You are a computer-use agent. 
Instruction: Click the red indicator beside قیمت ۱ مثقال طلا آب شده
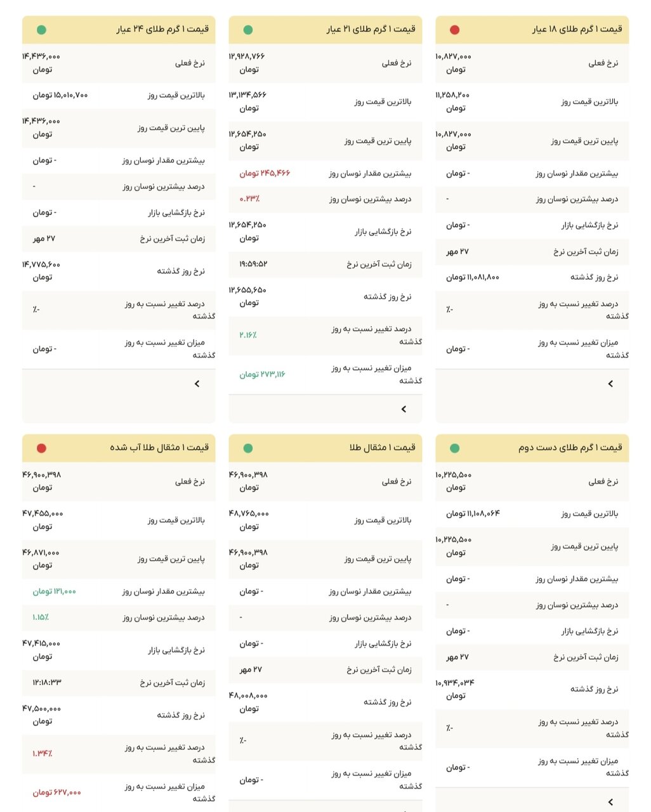click(41, 448)
